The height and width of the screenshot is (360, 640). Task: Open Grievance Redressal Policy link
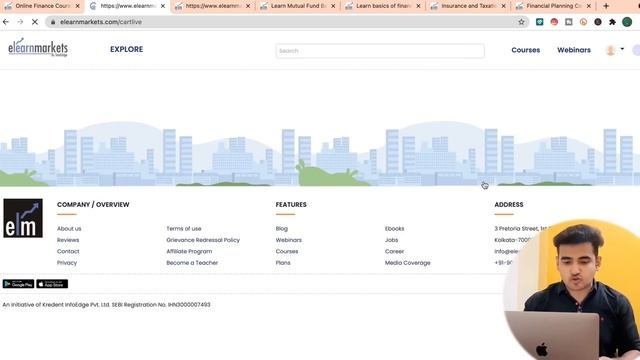click(x=203, y=240)
